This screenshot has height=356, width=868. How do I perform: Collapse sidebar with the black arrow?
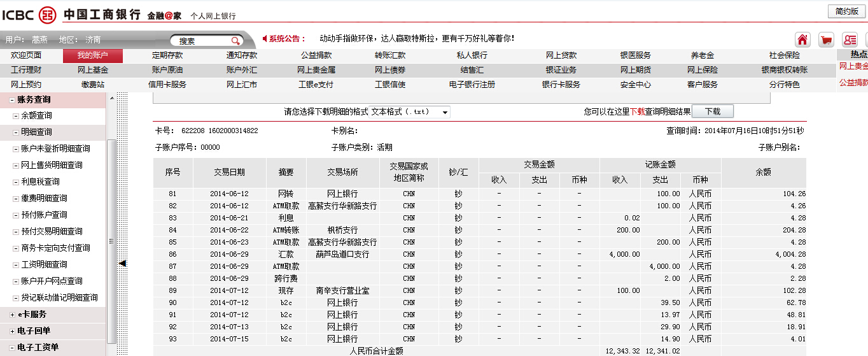pyautogui.click(x=123, y=263)
